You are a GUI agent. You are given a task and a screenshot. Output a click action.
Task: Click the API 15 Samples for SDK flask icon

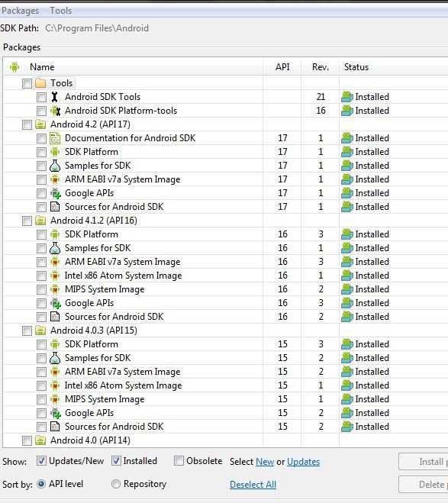tap(55, 358)
